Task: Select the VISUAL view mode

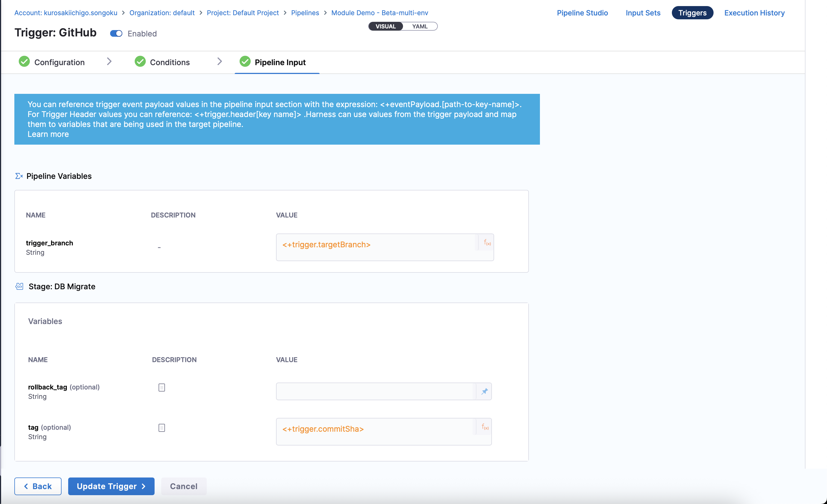Action: pos(385,26)
